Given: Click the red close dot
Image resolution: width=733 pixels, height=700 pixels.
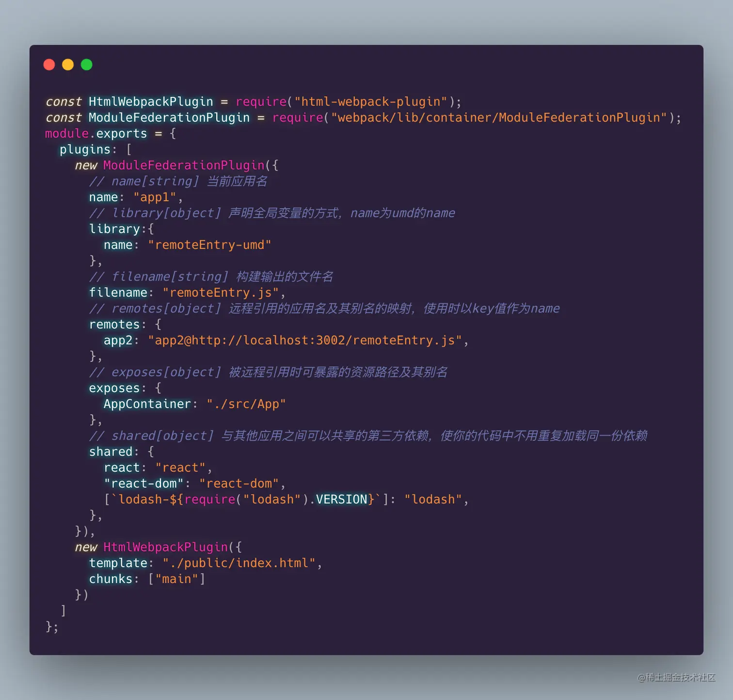Looking at the screenshot, I should coord(49,64).
